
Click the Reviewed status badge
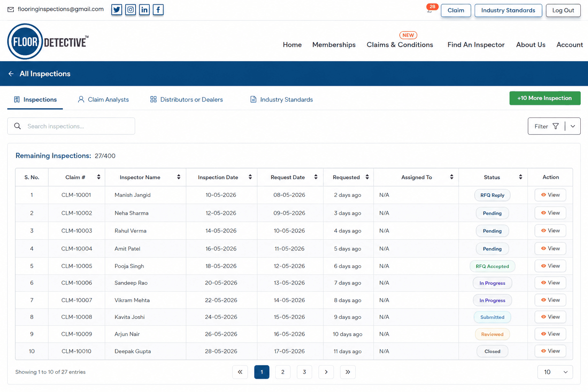coord(492,334)
